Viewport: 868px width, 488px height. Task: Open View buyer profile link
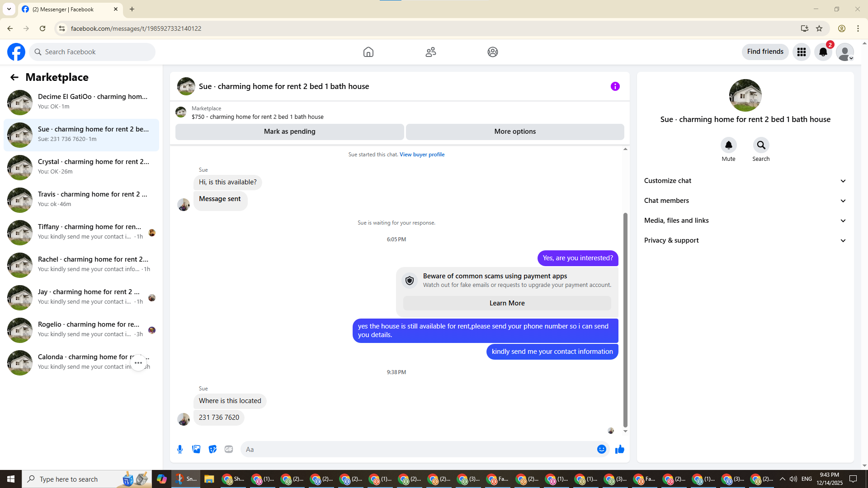(x=422, y=155)
